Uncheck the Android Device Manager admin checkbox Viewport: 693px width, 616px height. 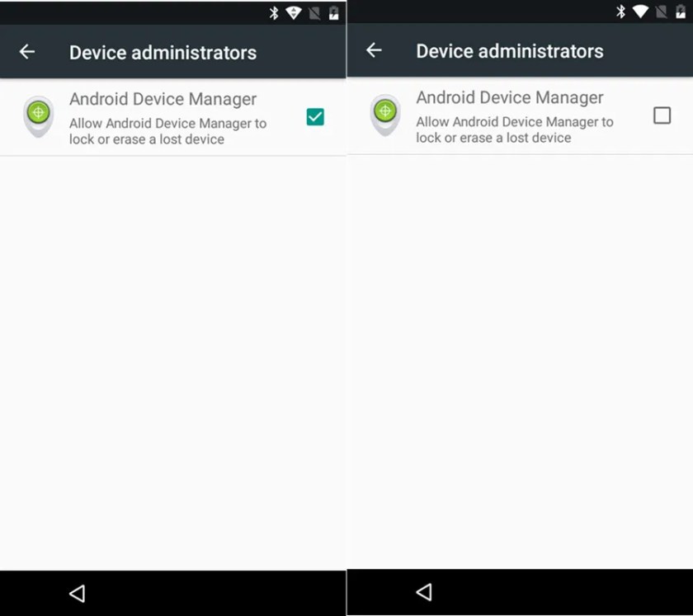pyautogui.click(x=314, y=116)
